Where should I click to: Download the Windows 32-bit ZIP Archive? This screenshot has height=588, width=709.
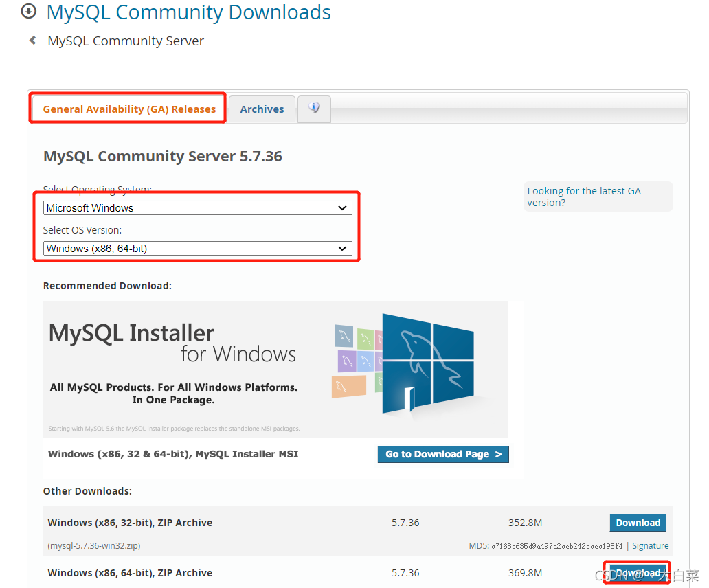pyautogui.click(x=638, y=523)
